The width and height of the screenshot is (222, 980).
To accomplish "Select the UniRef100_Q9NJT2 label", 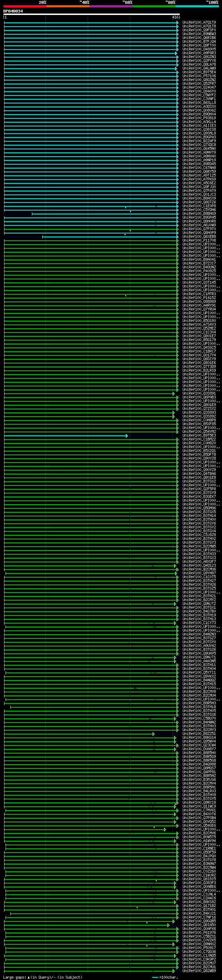I will 199,604.
